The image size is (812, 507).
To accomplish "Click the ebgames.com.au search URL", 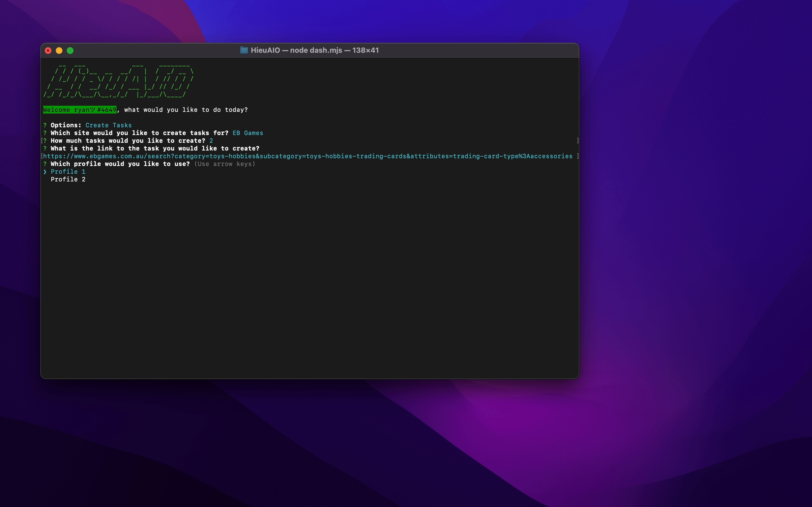I will click(x=308, y=156).
